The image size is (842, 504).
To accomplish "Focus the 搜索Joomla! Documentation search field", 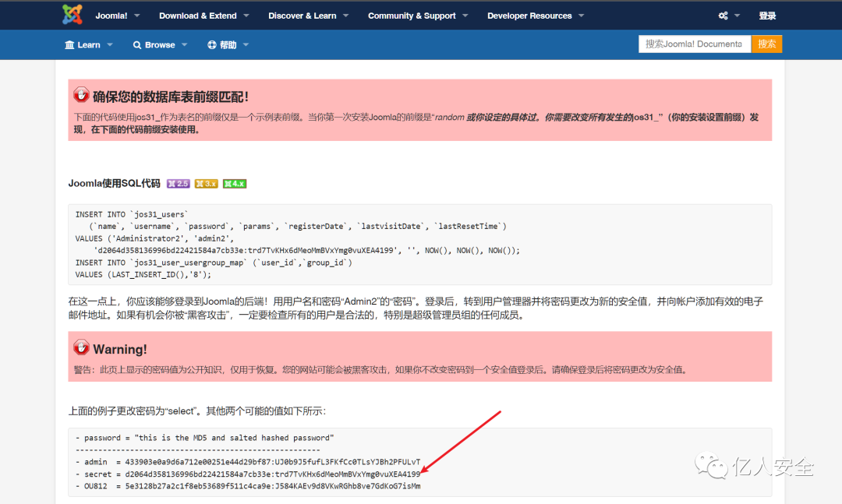I will coord(695,44).
